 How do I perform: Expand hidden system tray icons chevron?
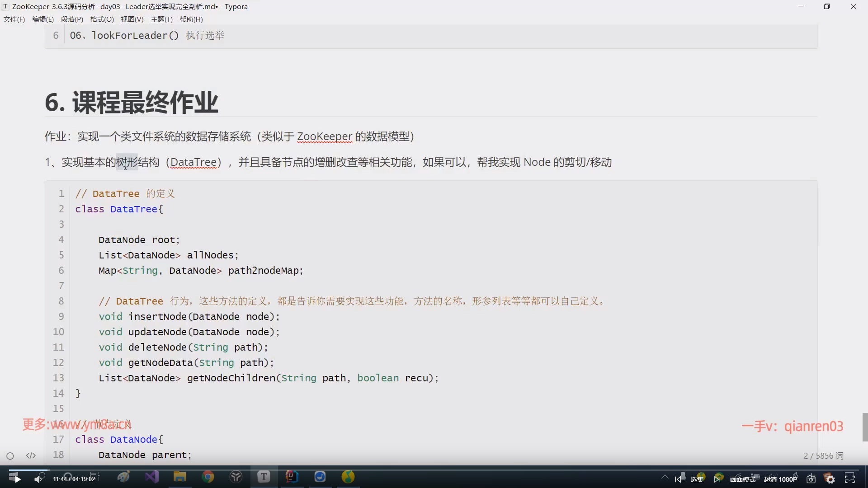click(x=665, y=477)
